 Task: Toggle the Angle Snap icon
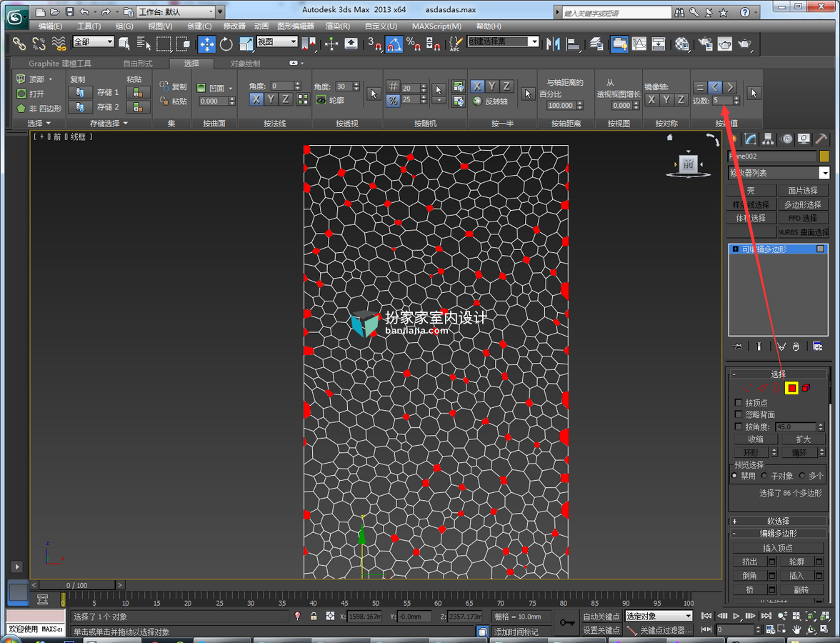click(x=394, y=44)
